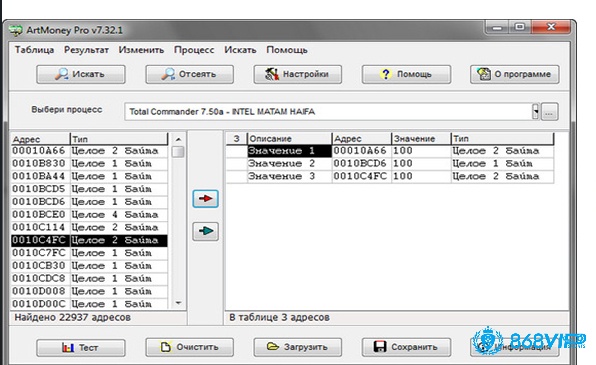The height and width of the screenshot is (365, 596).
Task: Click the teal arrow transfer-all icon
Action: (205, 231)
